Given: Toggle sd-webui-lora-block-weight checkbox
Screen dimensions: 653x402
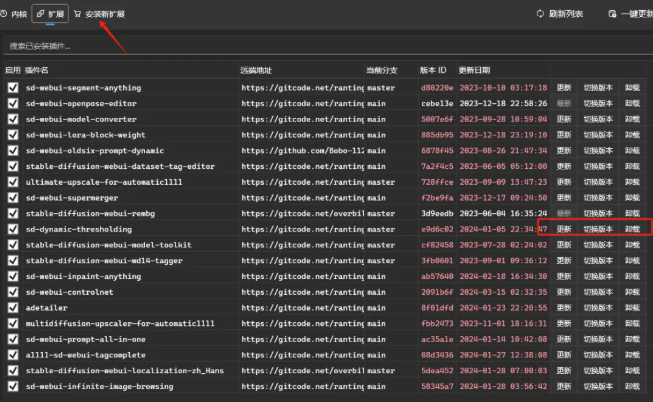Looking at the screenshot, I should [x=13, y=135].
